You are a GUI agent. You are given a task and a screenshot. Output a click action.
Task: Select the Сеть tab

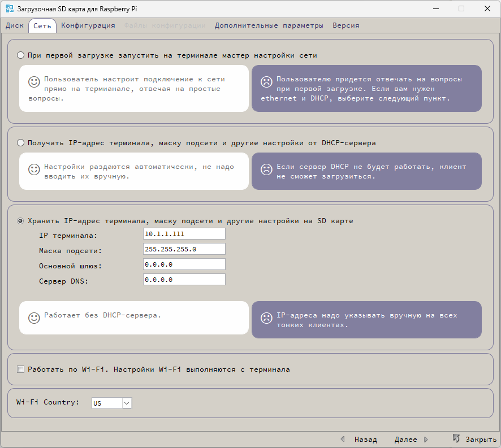42,26
